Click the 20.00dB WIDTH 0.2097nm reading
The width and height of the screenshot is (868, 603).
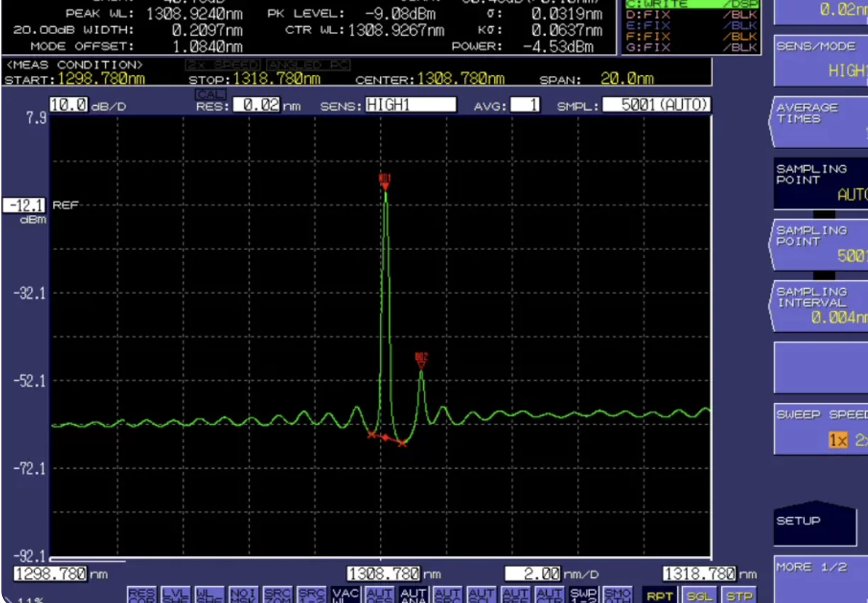pos(207,31)
